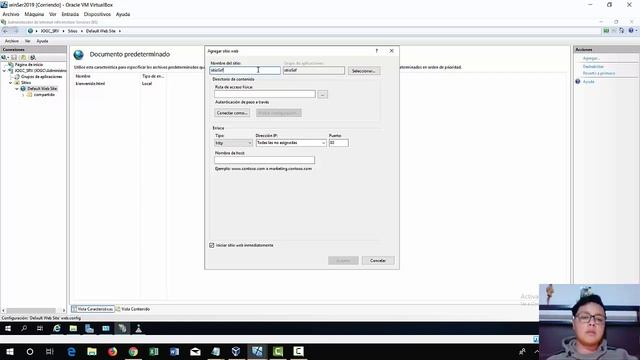Open guest VM Start menu icon

(8, 329)
